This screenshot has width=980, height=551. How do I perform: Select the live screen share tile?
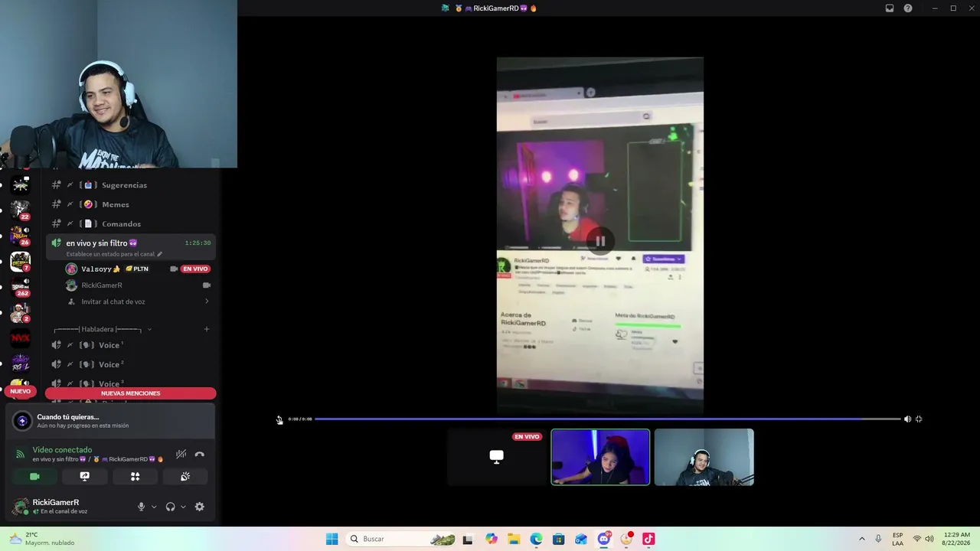tap(497, 457)
